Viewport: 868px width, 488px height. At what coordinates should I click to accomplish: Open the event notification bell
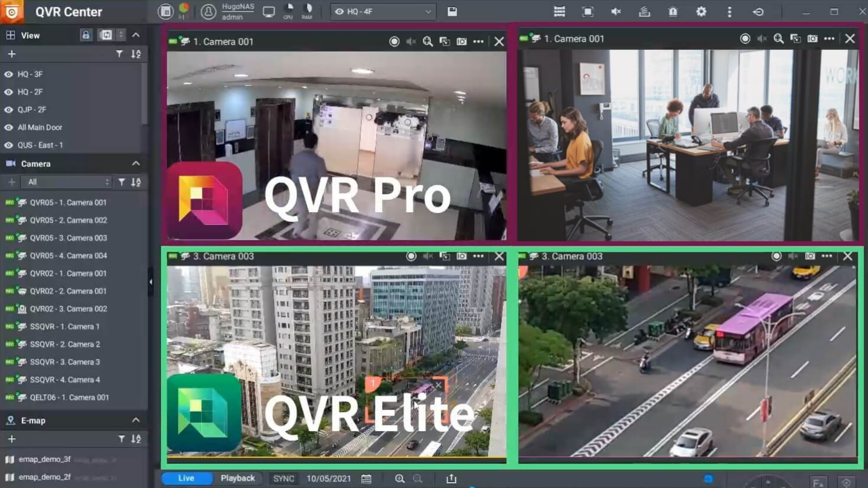click(x=673, y=12)
